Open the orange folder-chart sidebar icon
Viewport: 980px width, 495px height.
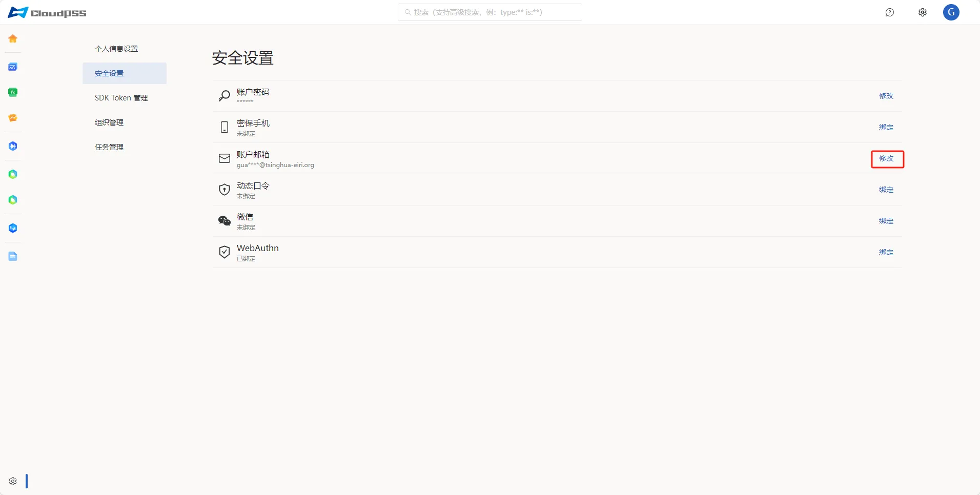[x=13, y=118]
